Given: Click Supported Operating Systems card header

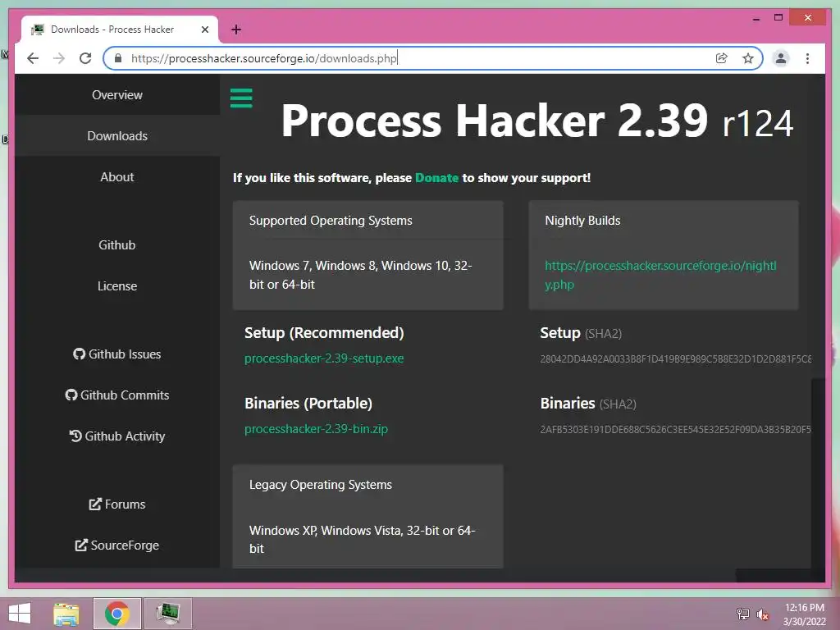Looking at the screenshot, I should pyautogui.click(x=331, y=221).
